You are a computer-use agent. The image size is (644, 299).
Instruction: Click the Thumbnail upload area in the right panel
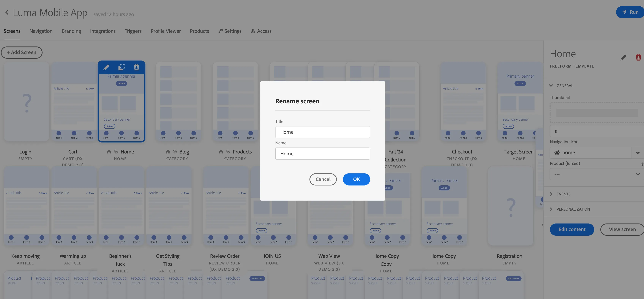coord(597,113)
